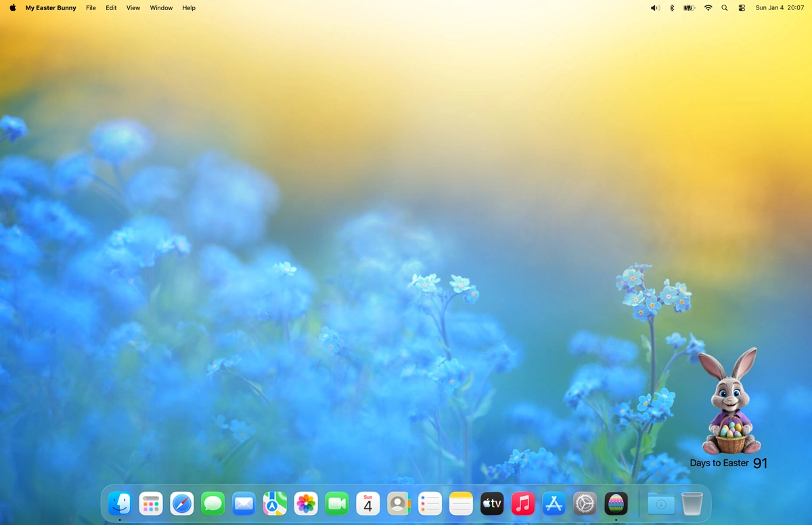This screenshot has width=812, height=525.
Task: Launch the Music app
Action: pos(522,503)
